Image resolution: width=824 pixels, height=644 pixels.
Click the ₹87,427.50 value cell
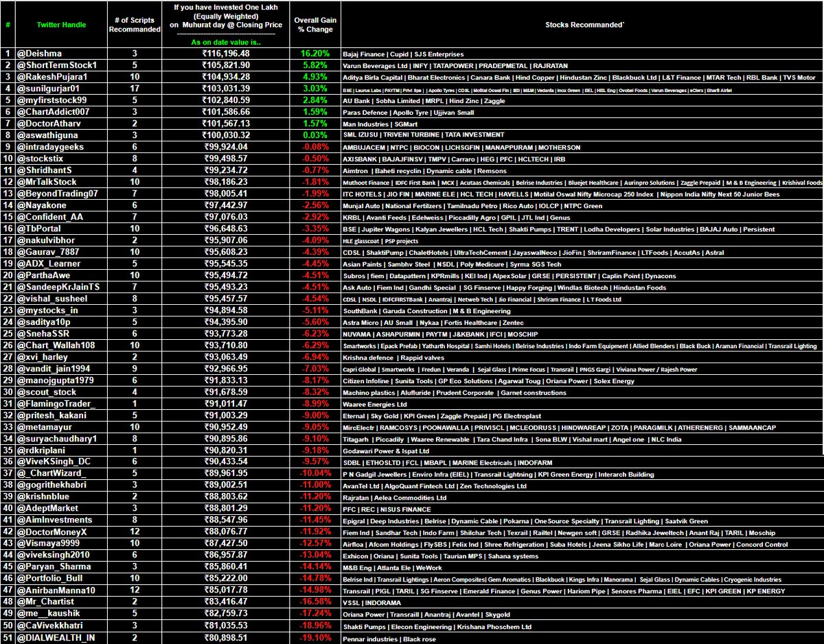[x=225, y=544]
